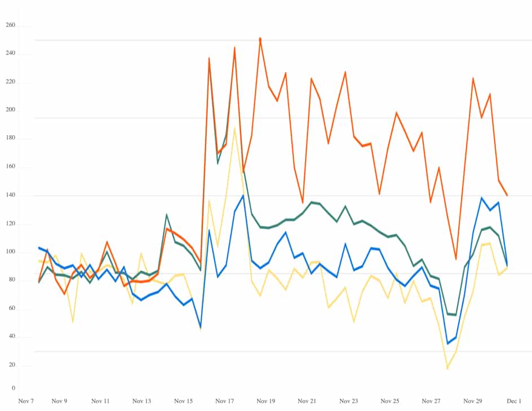The image size is (532, 411).
Task: Click the 260 y-axis label
Action: [x=10, y=26]
